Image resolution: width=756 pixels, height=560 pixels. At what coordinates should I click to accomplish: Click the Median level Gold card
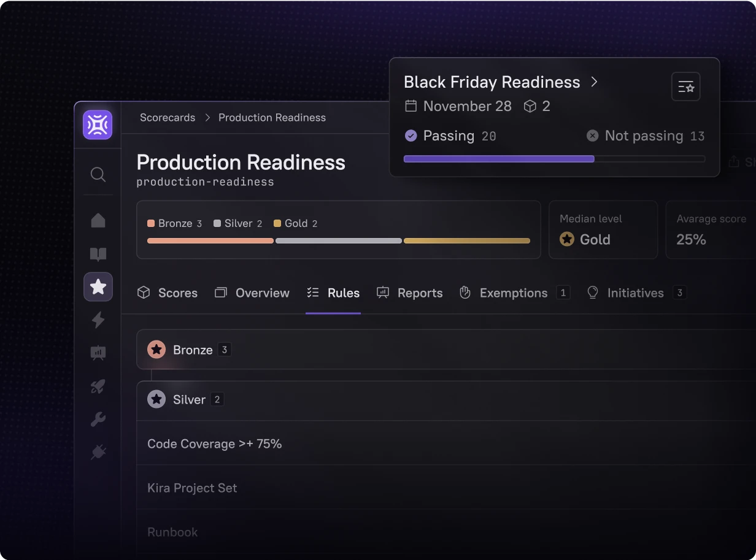(x=603, y=229)
